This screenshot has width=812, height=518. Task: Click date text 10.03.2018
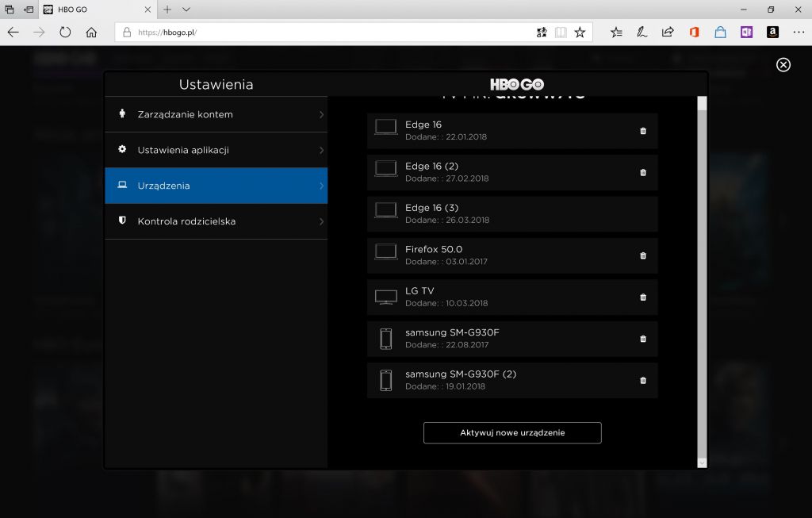point(466,303)
